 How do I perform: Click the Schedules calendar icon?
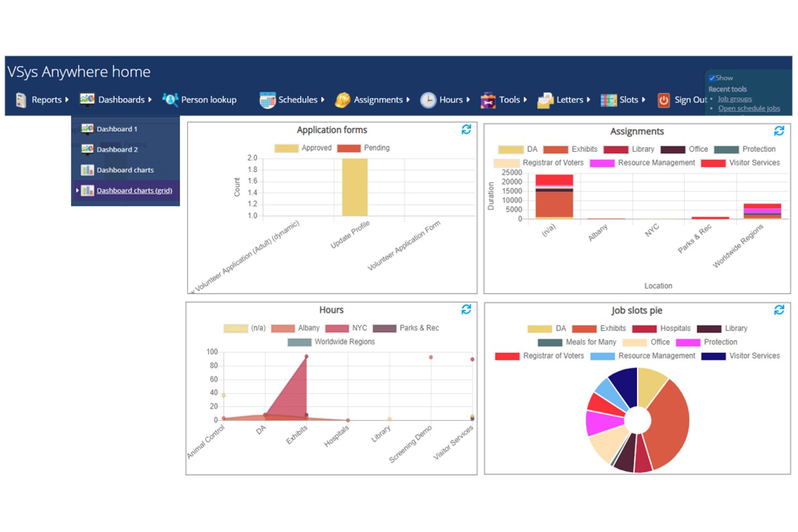267,100
